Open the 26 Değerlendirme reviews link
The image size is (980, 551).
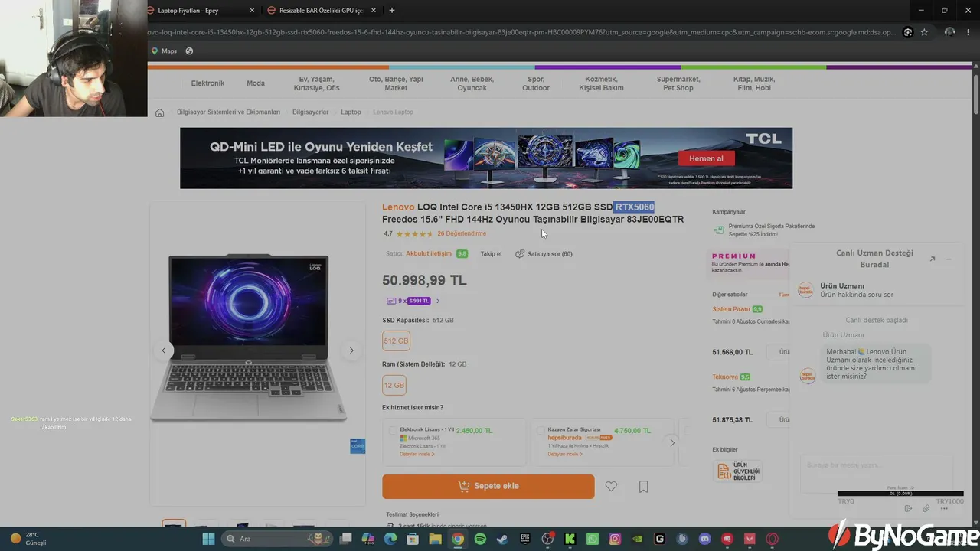coord(462,233)
